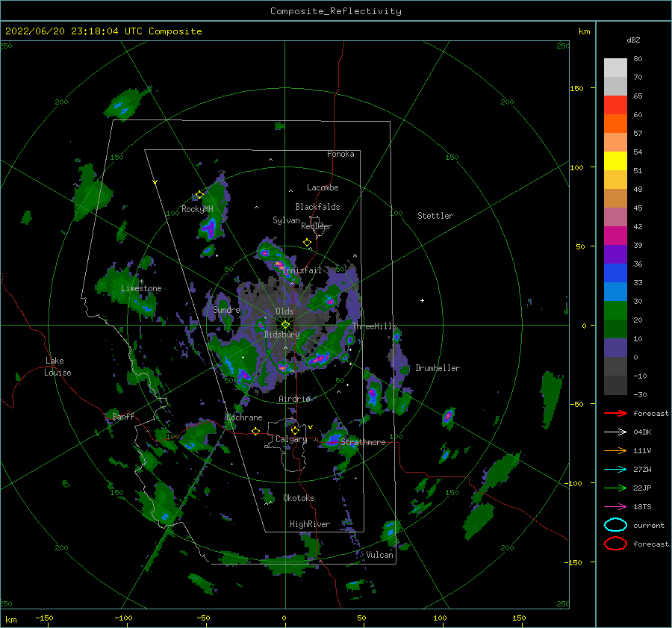Screen dimensions: 672x628
Task: Click the Banff label
Action: pyautogui.click(x=123, y=416)
